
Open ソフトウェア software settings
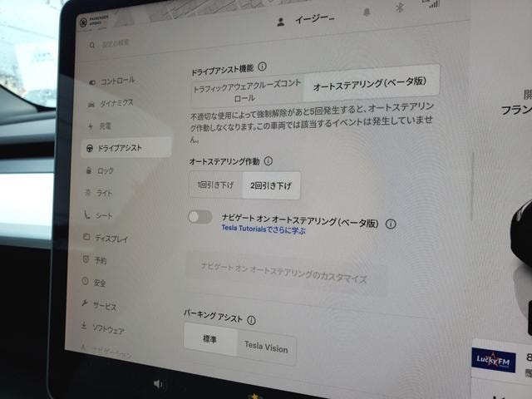[103, 328]
